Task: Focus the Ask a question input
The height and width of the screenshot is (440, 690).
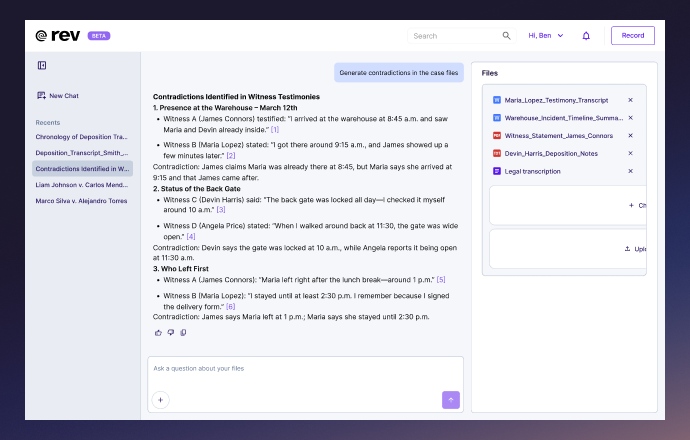Action: point(300,368)
